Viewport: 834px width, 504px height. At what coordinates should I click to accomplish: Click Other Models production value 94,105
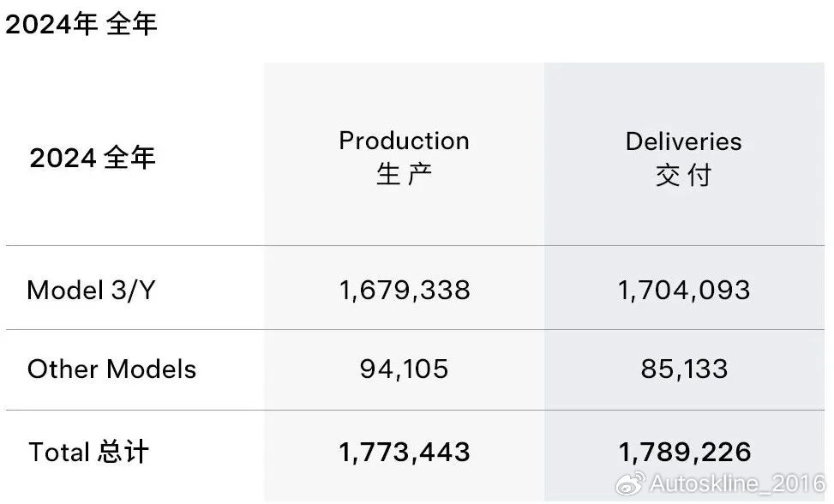click(x=405, y=369)
